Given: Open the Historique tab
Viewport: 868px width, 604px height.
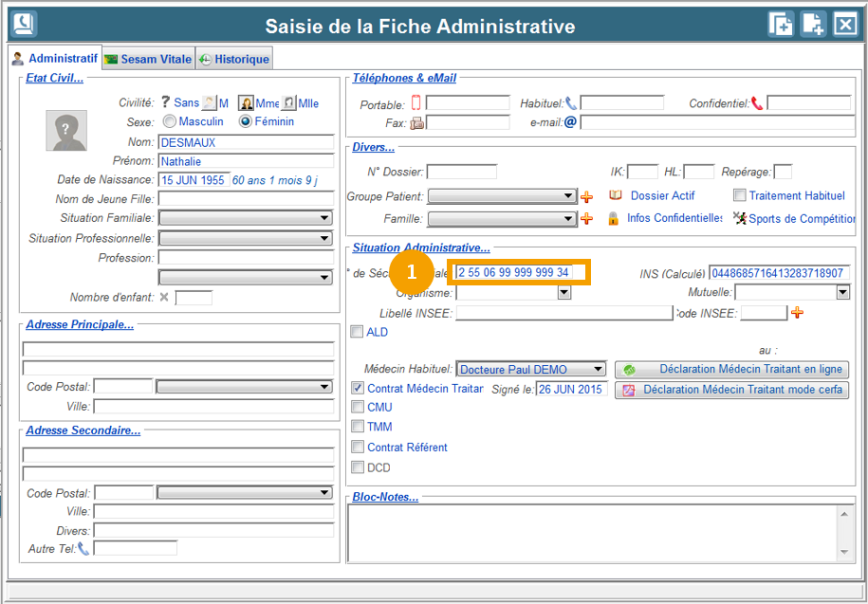Looking at the screenshot, I should click(234, 59).
